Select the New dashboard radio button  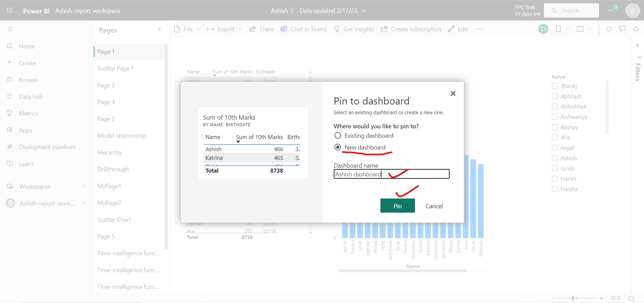click(x=337, y=147)
